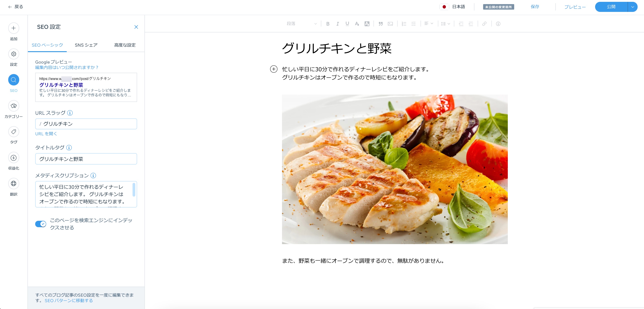644x309 pixels.
Task: Open the 翻訳 globe icon
Action: (x=13, y=184)
